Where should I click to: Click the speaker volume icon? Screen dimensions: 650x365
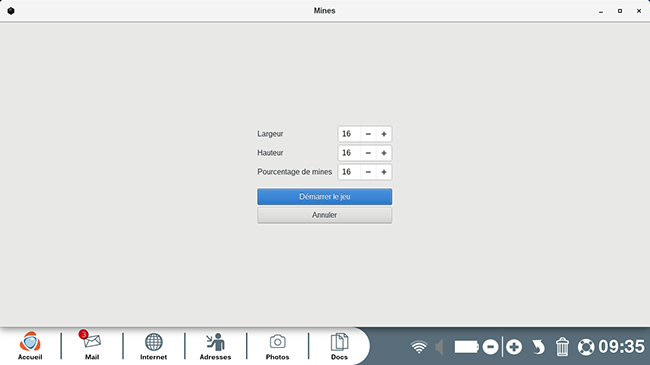(439, 347)
